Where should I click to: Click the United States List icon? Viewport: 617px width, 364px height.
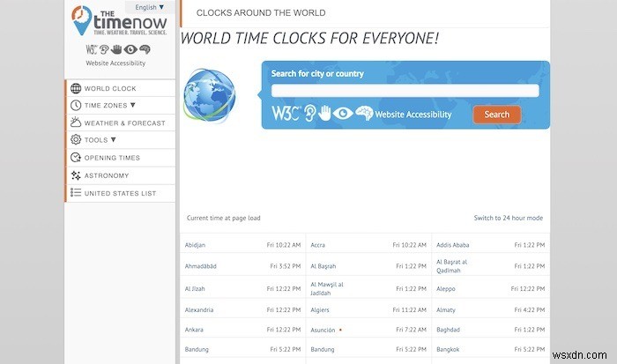point(76,192)
